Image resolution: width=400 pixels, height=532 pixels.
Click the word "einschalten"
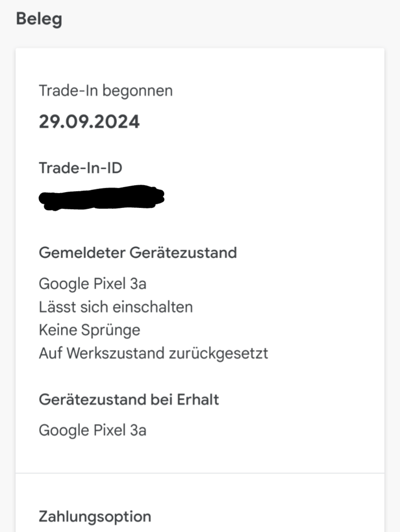(153, 307)
